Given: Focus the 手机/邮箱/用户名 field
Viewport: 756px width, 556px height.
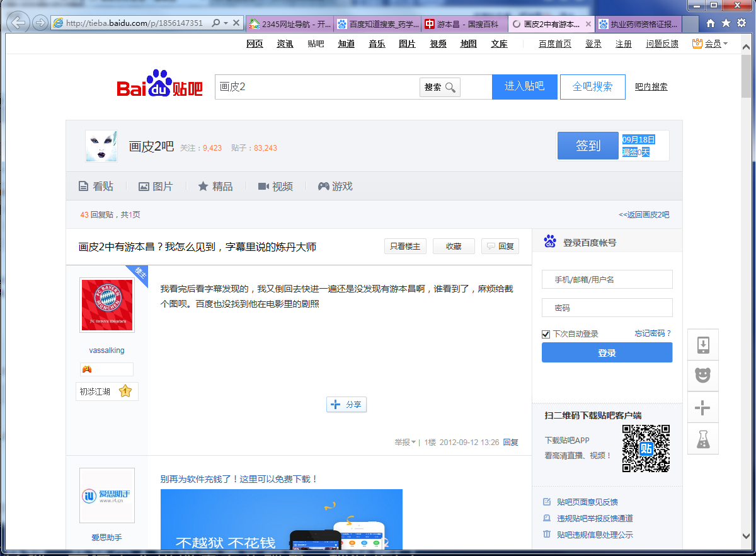Looking at the screenshot, I should pyautogui.click(x=607, y=279).
